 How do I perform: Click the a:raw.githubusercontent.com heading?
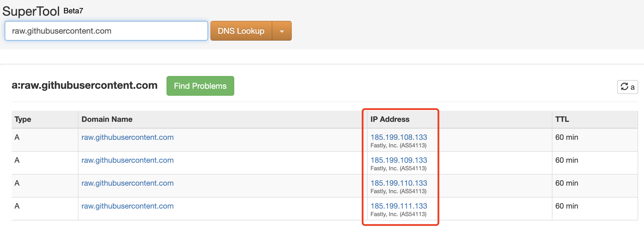point(85,85)
